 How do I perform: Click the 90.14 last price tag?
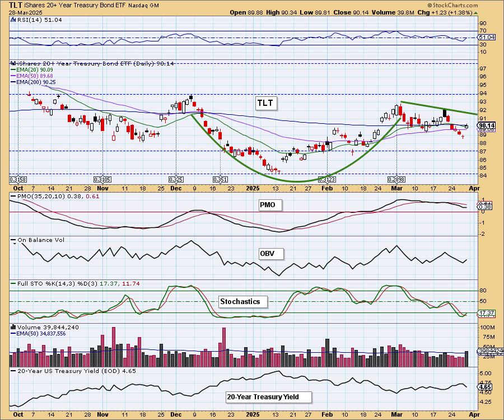[x=487, y=125]
